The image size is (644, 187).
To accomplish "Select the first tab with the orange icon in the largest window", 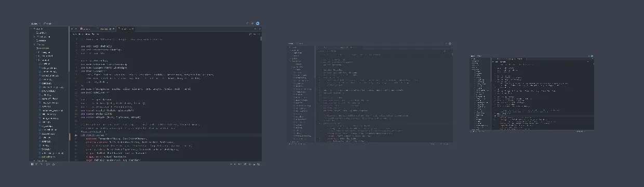I will tap(86, 29).
